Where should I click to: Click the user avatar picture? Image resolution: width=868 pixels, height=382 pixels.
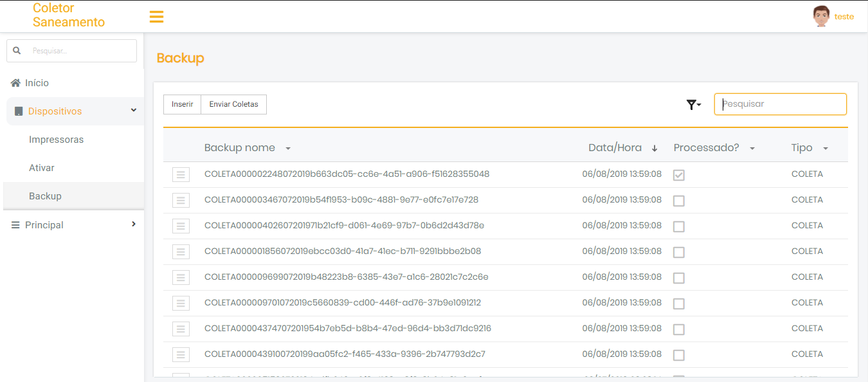[x=821, y=16]
